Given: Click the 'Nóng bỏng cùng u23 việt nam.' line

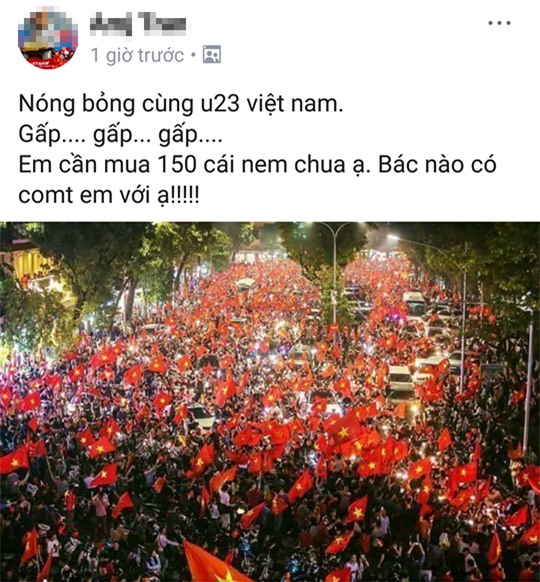Looking at the screenshot, I should point(181,104).
